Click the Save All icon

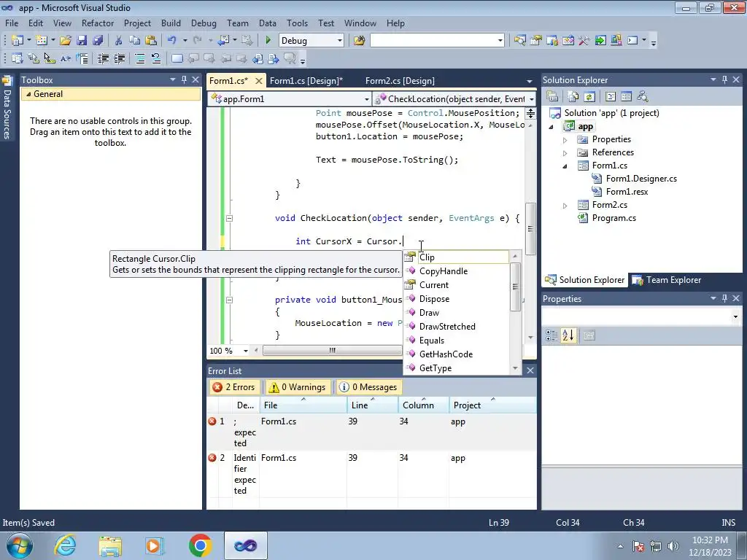click(98, 41)
